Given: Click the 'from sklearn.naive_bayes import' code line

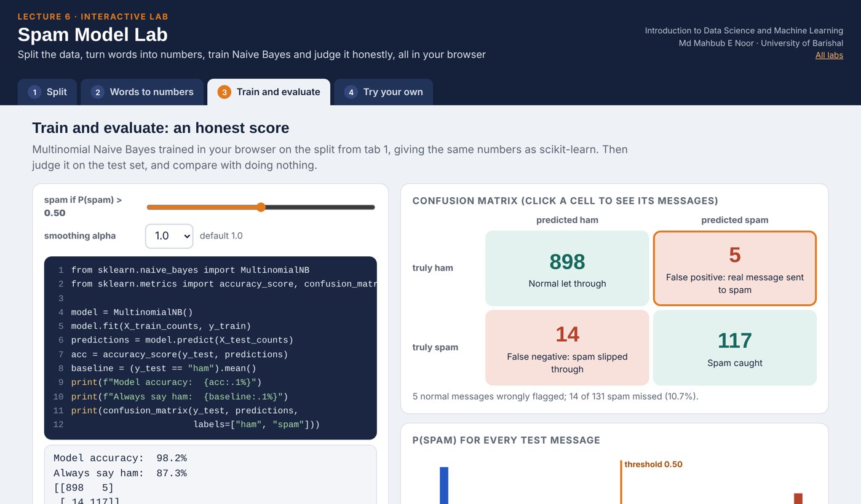Looking at the screenshot, I should (191, 270).
